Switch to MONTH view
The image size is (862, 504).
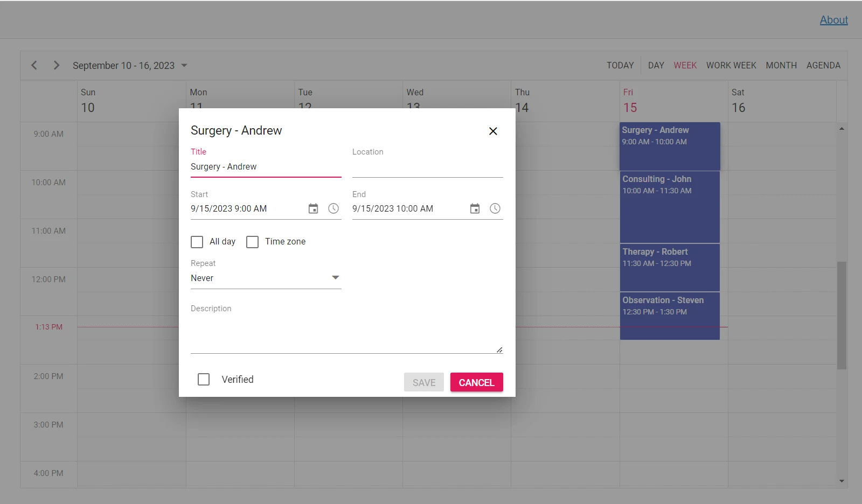pyautogui.click(x=781, y=65)
